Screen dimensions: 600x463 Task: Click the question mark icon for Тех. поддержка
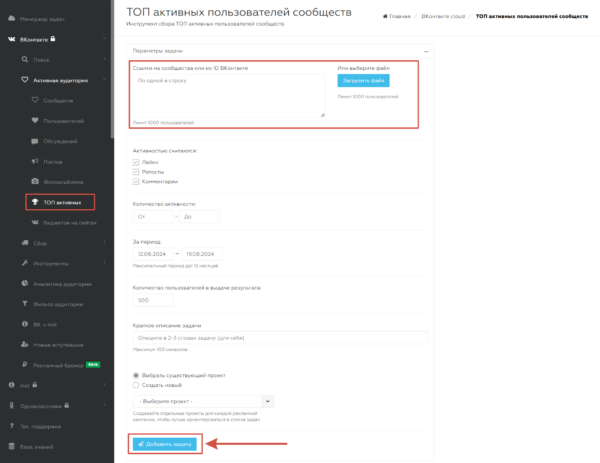pyautogui.click(x=11, y=426)
